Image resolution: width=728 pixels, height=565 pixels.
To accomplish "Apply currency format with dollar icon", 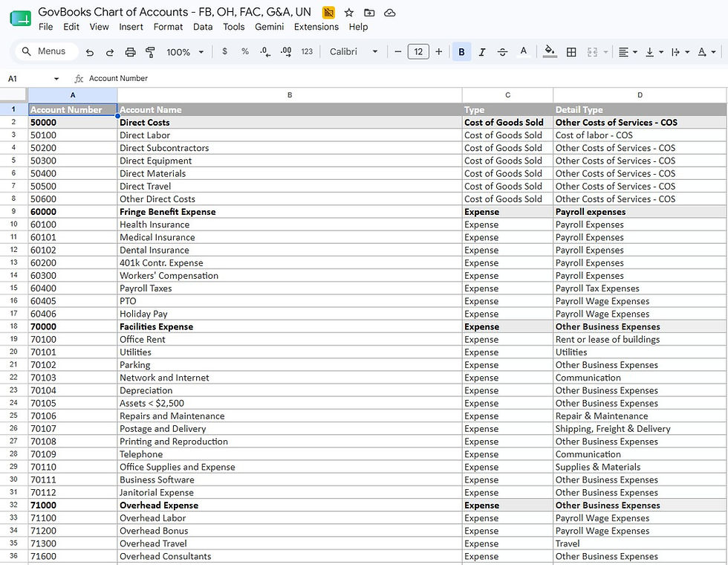I will (224, 51).
